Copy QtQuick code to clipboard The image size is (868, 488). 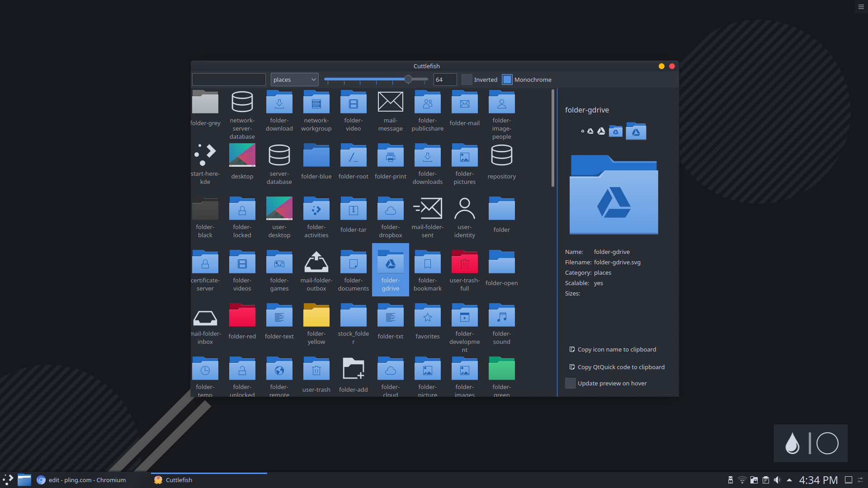pos(617,367)
